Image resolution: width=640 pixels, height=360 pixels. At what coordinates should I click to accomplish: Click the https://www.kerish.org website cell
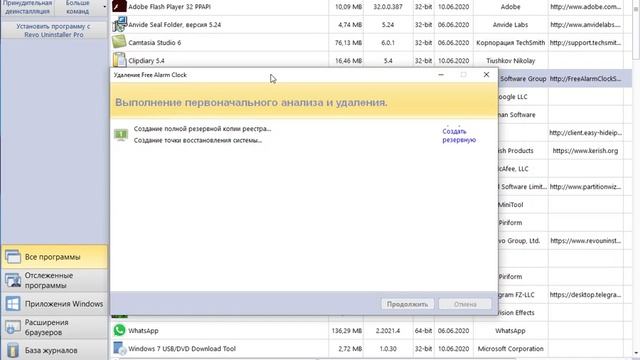click(585, 151)
